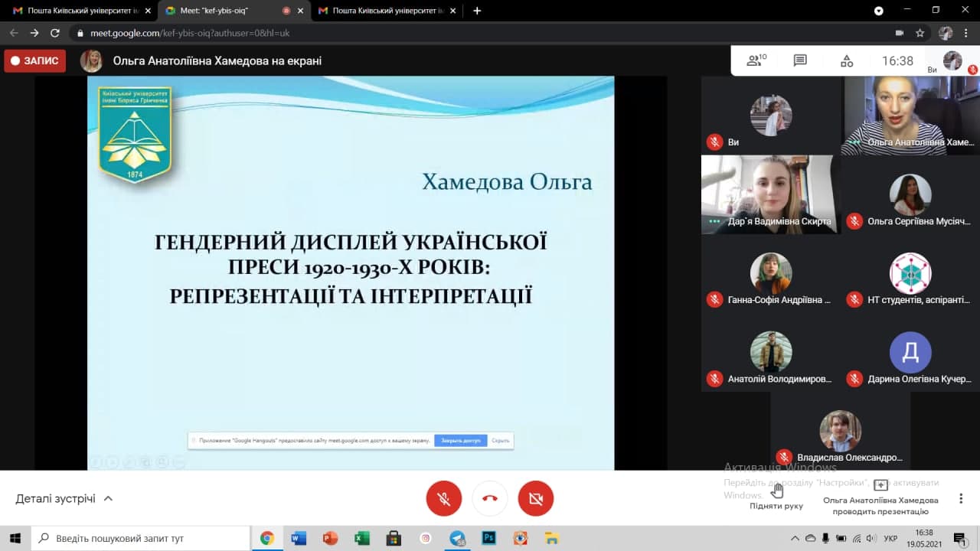
Task: Open the participants list showing 10 people
Action: point(756,60)
